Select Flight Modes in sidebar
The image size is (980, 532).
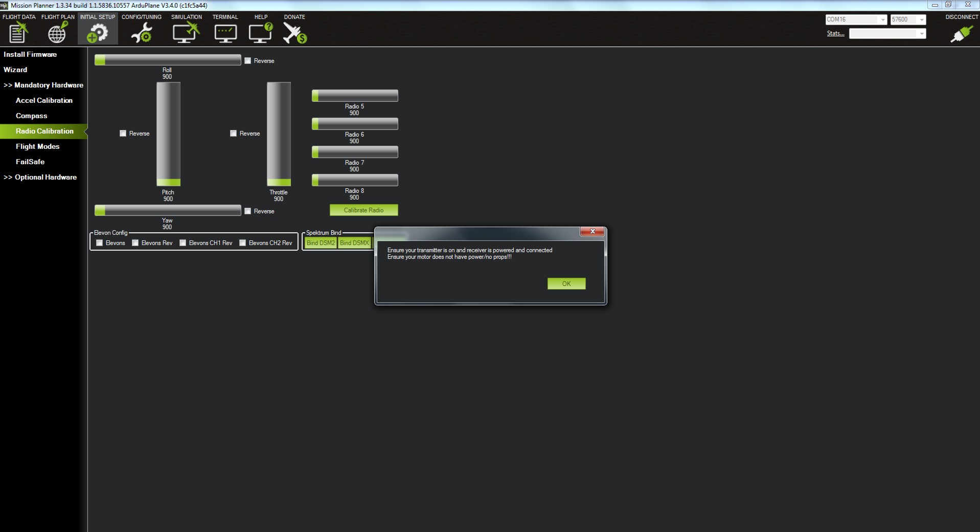pyautogui.click(x=37, y=146)
